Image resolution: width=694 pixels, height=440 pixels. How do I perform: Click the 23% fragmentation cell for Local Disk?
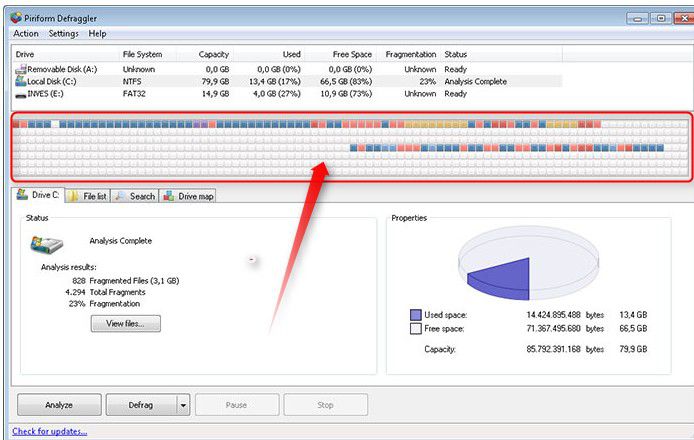428,81
